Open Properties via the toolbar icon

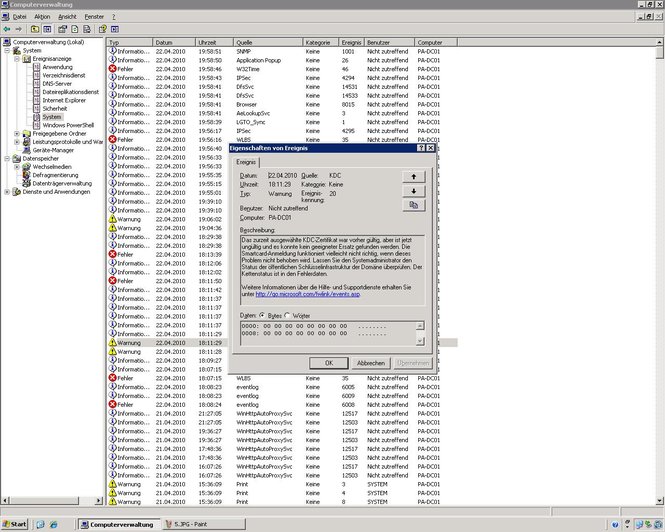[x=62, y=29]
